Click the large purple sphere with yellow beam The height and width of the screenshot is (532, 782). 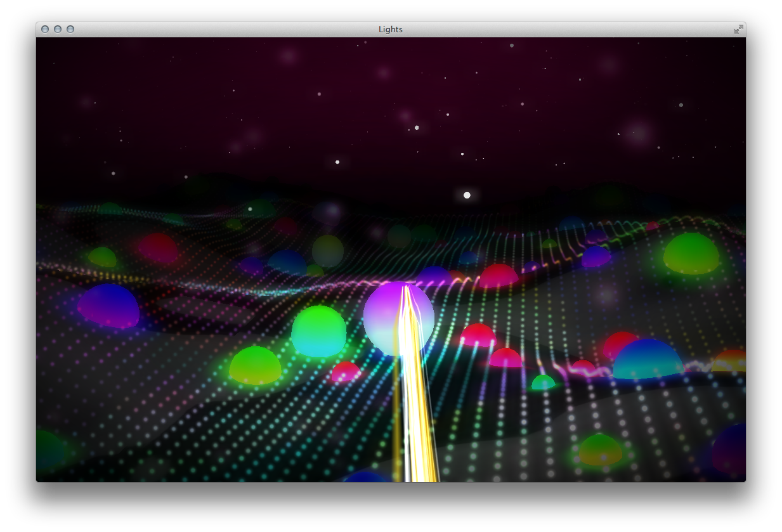[399, 318]
